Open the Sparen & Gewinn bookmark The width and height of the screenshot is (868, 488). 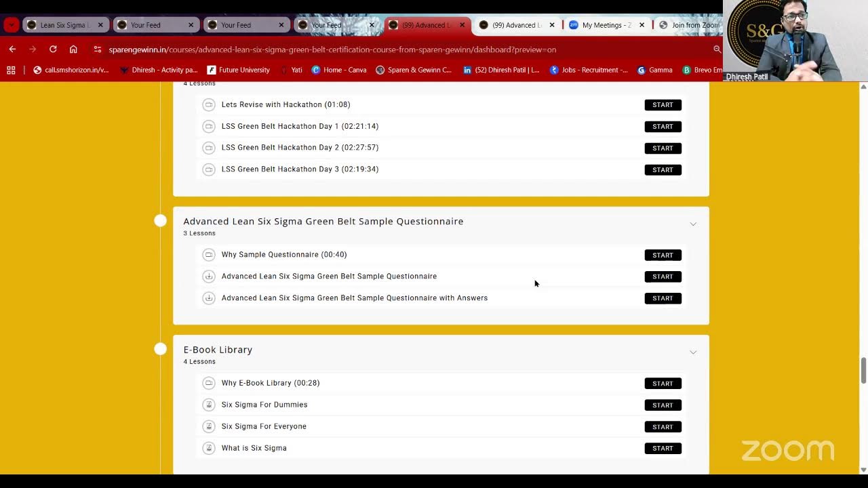pos(414,70)
